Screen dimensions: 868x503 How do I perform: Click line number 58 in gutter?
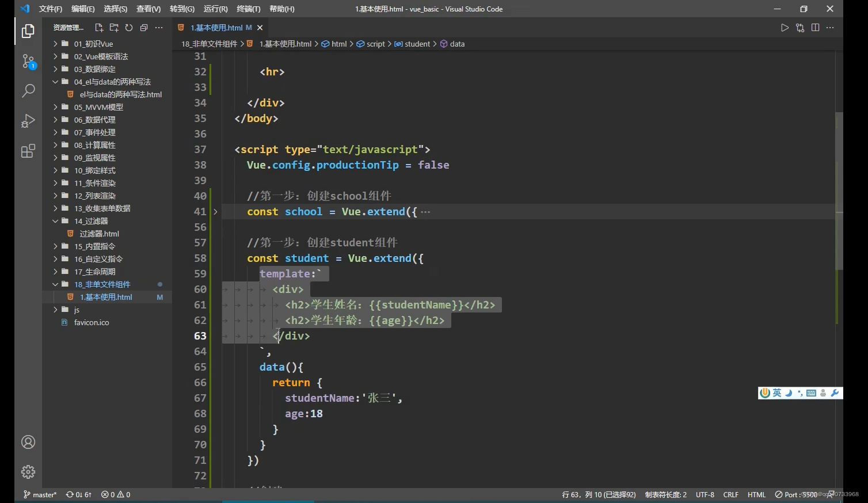pos(200,258)
